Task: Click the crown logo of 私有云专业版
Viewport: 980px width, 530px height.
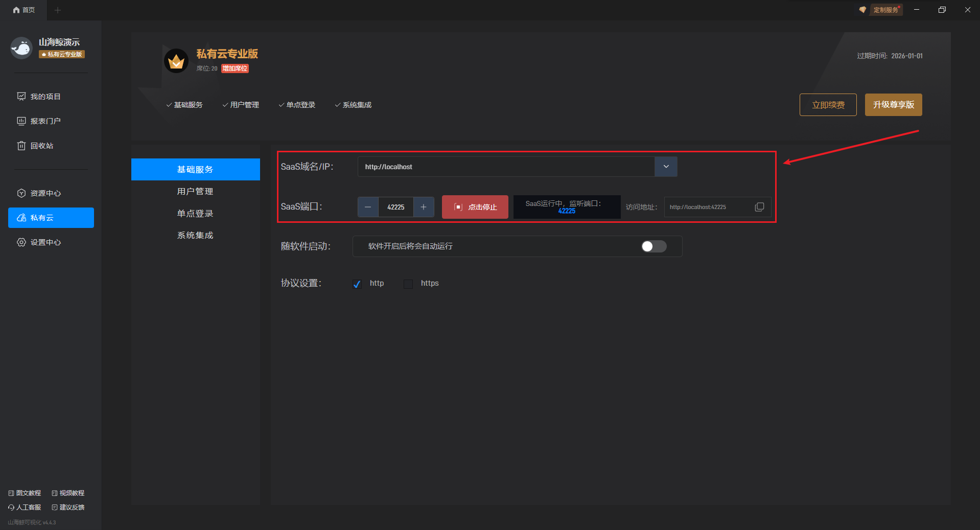Action: pyautogui.click(x=176, y=61)
